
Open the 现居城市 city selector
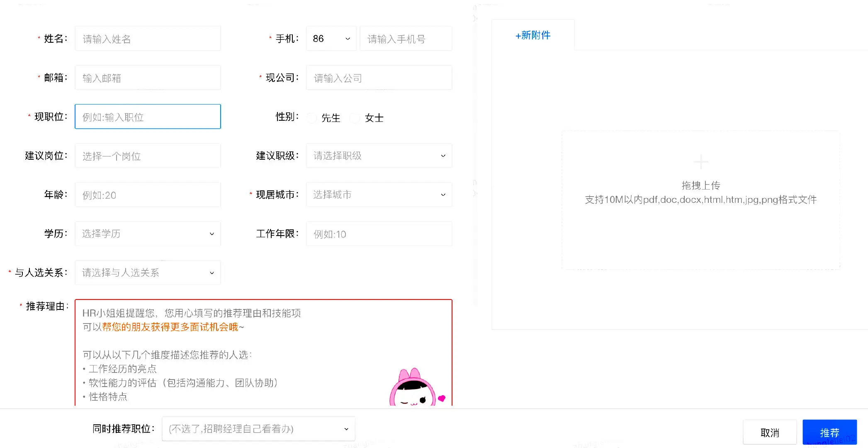[x=379, y=195]
